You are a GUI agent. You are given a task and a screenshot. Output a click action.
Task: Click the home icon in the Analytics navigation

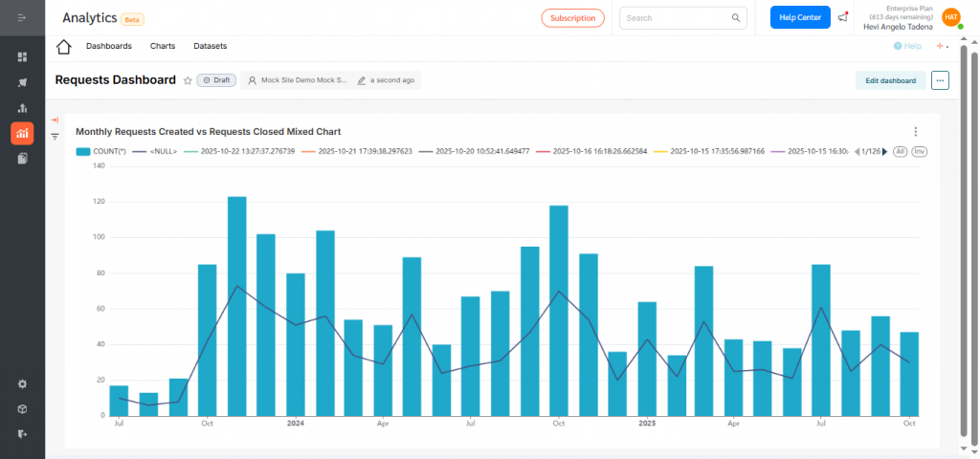coord(64,47)
